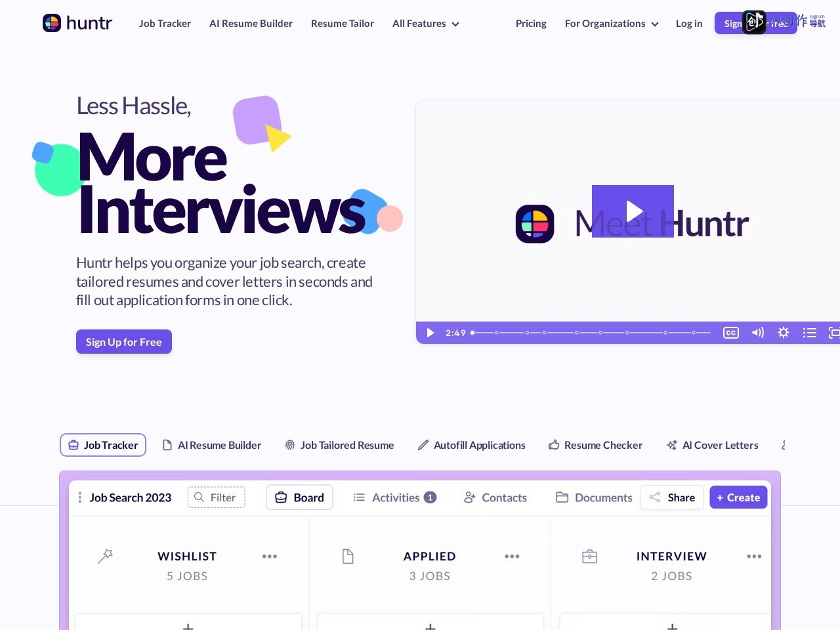
Task: Select the Autofill Applications tab
Action: tap(472, 445)
